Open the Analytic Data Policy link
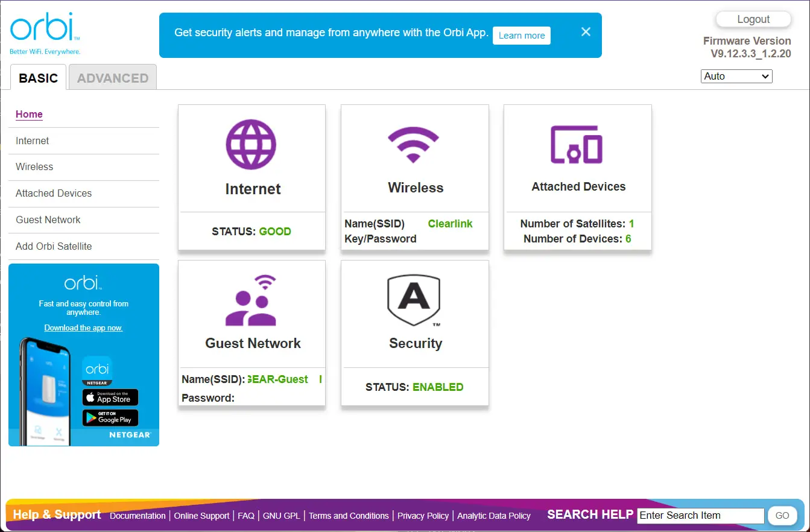 [494, 516]
